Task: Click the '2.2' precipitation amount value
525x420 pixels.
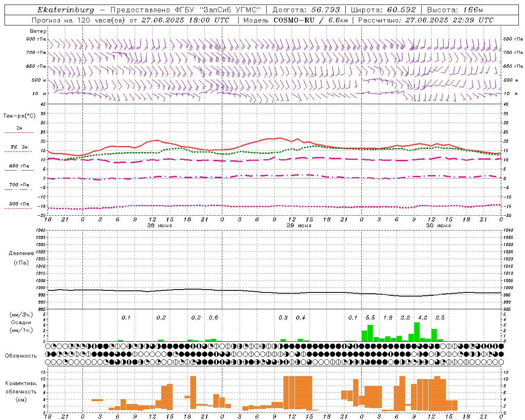Action: (x=405, y=317)
